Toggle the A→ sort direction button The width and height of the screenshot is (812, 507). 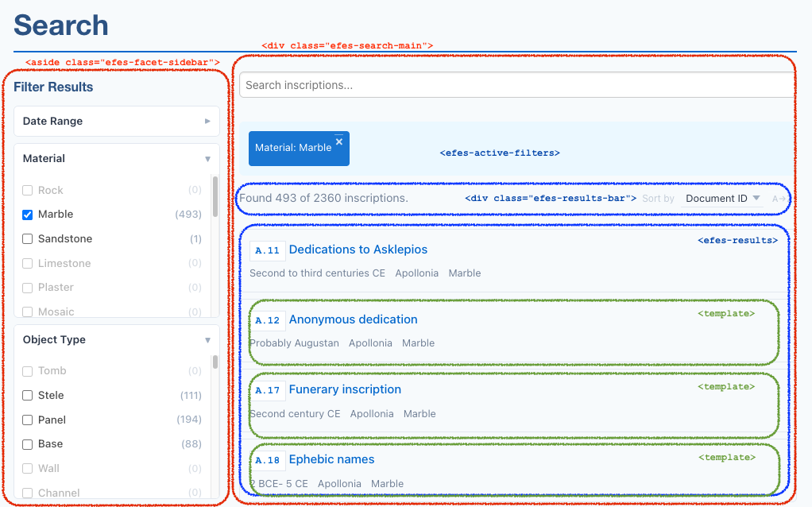[779, 199]
